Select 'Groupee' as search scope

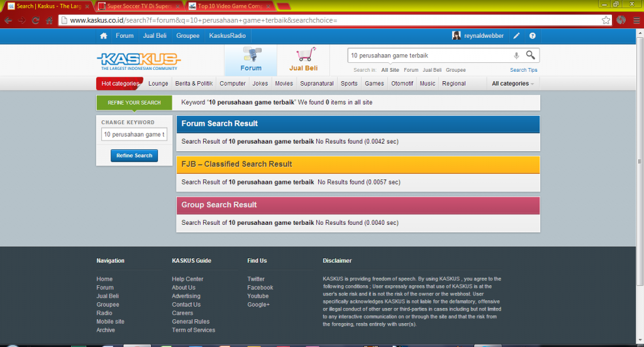[456, 70]
